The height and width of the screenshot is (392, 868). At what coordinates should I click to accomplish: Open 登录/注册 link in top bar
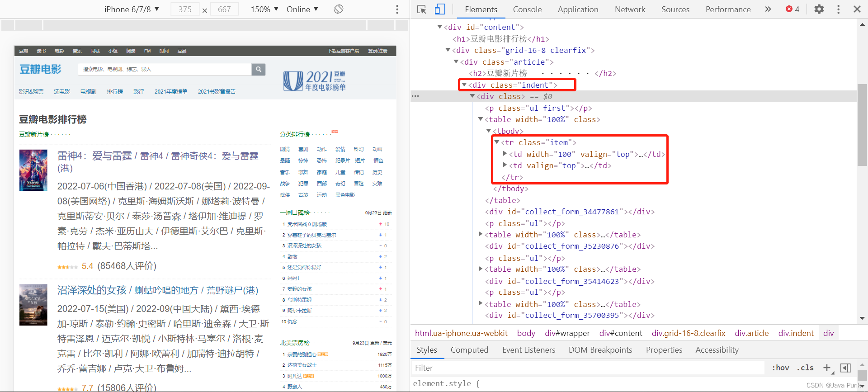(x=377, y=51)
